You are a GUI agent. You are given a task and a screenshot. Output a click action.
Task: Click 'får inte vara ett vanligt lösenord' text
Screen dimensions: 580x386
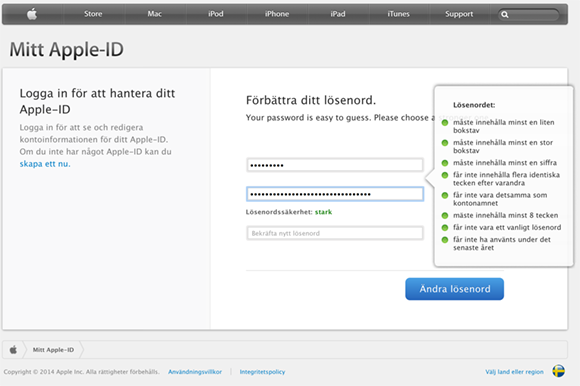pos(507,227)
